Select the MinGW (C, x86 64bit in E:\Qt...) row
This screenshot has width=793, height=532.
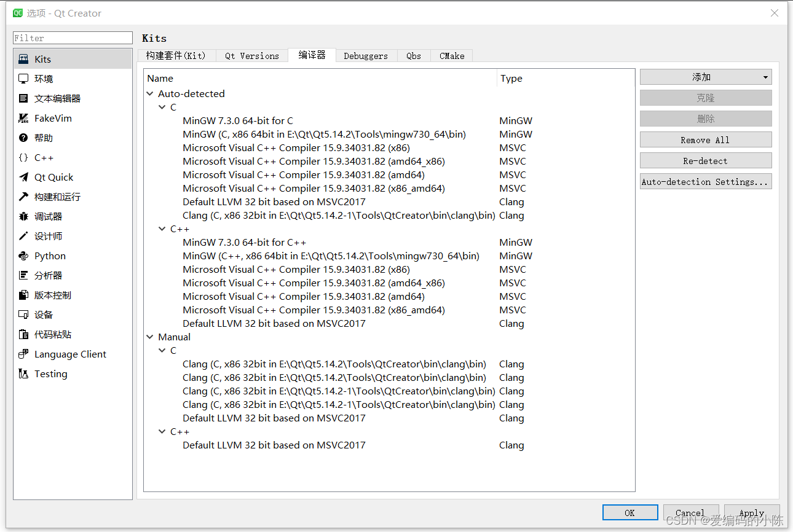[389, 135]
